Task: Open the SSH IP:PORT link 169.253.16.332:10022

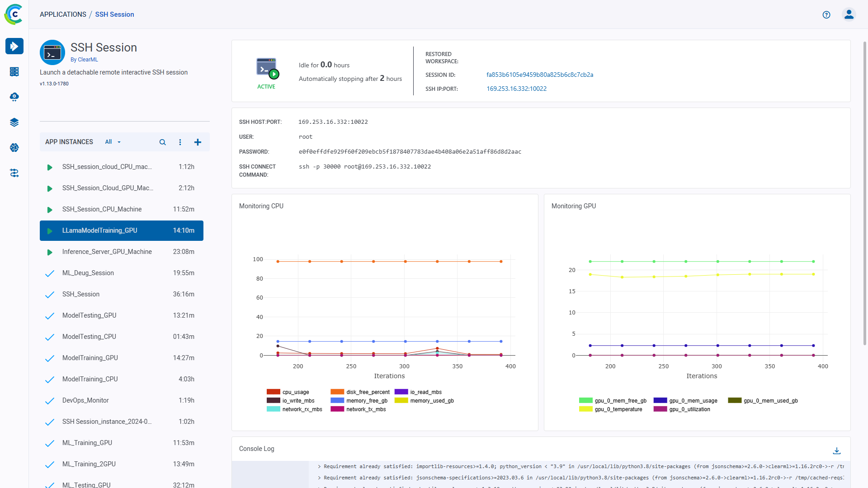Action: coord(516,89)
